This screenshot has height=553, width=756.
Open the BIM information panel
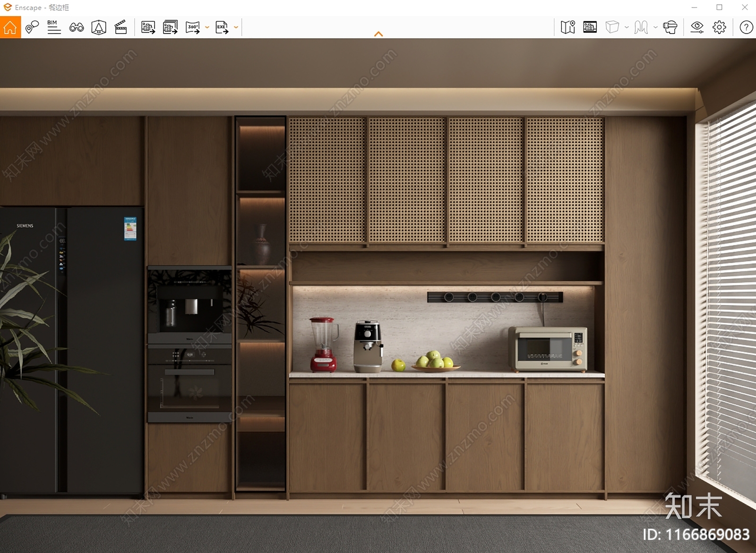[54, 27]
